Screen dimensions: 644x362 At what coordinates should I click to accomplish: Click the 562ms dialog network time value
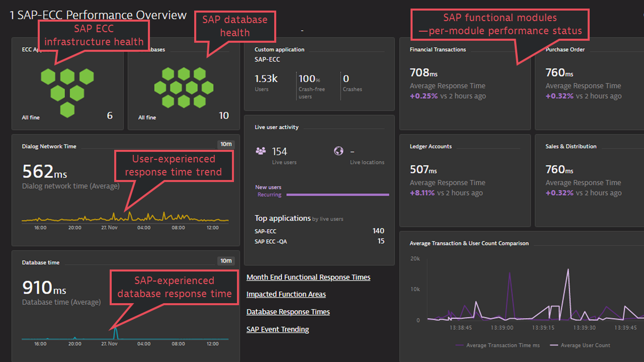45,172
